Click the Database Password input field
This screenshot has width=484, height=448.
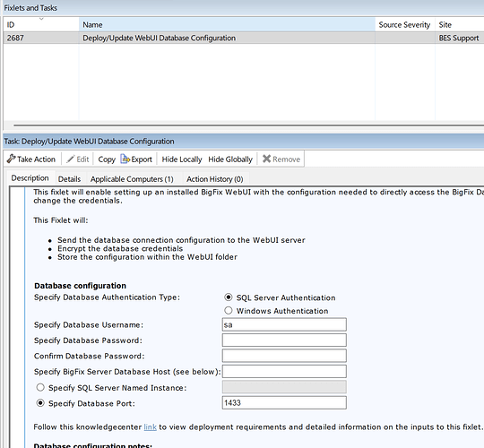pyautogui.click(x=284, y=340)
